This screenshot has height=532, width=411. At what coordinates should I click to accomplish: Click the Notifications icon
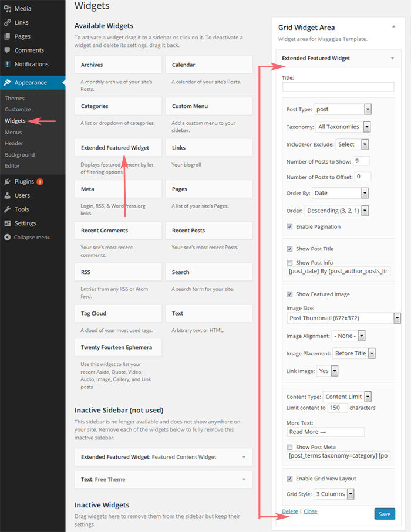[x=8, y=64]
